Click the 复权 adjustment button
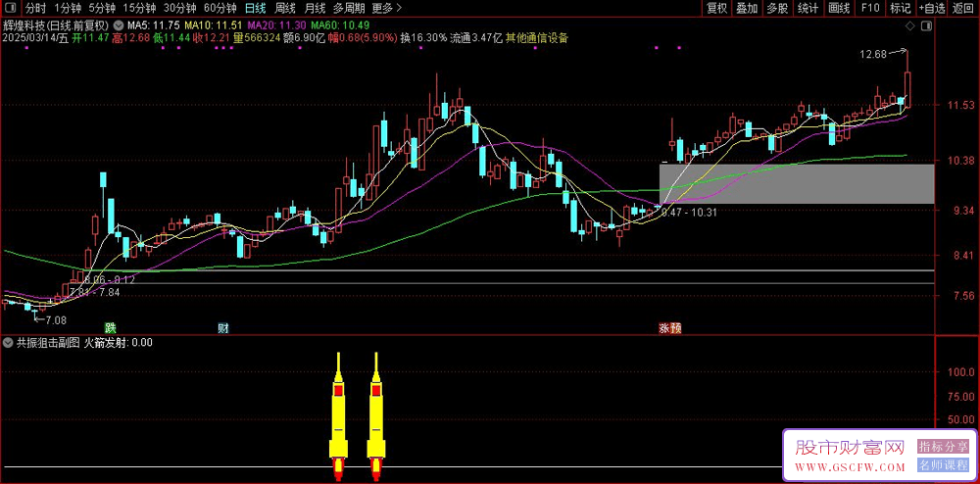This screenshot has width=980, height=484. (x=716, y=8)
